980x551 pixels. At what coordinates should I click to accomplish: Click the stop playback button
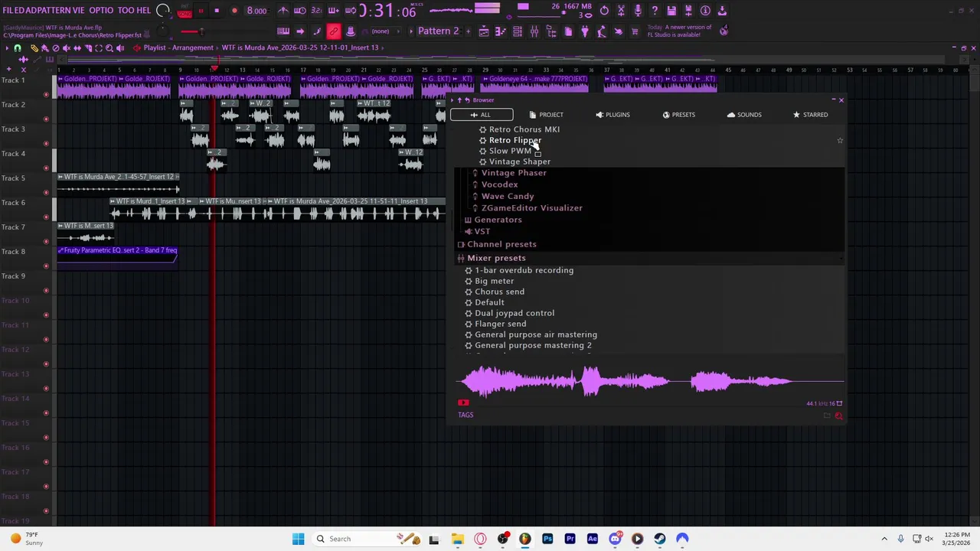tap(217, 11)
